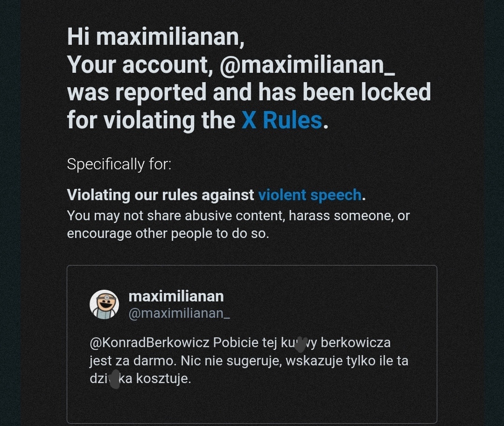Click the maximilianan display name in tweet card
The image size is (504, 426).
(x=176, y=296)
